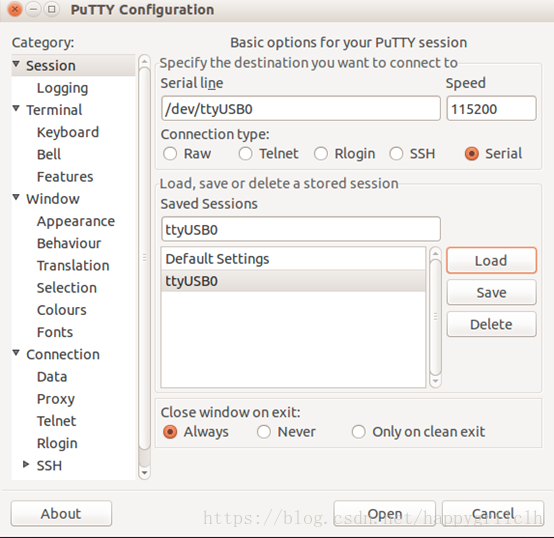554x538 pixels.
Task: Select Default Settings in saved sessions list
Action: (x=293, y=259)
